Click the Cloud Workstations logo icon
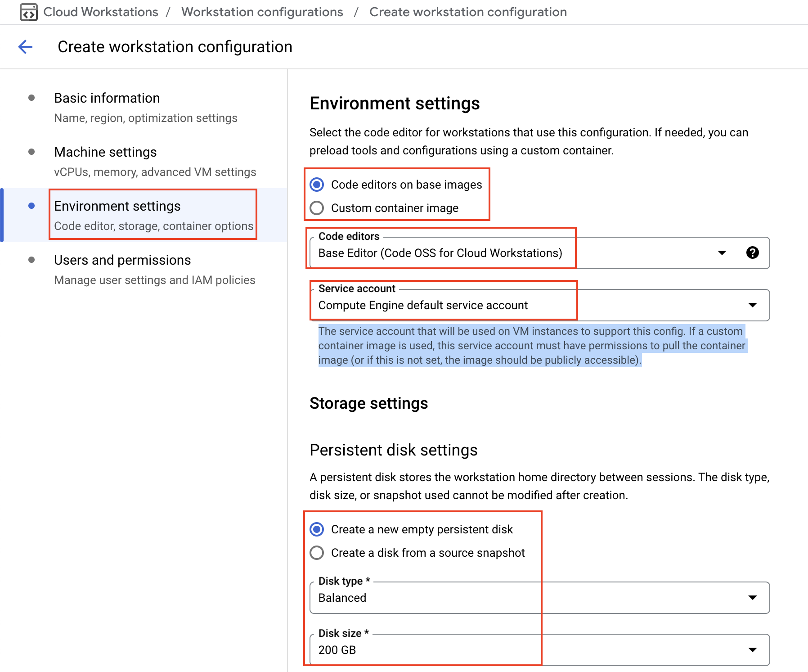808x672 pixels. tap(29, 12)
